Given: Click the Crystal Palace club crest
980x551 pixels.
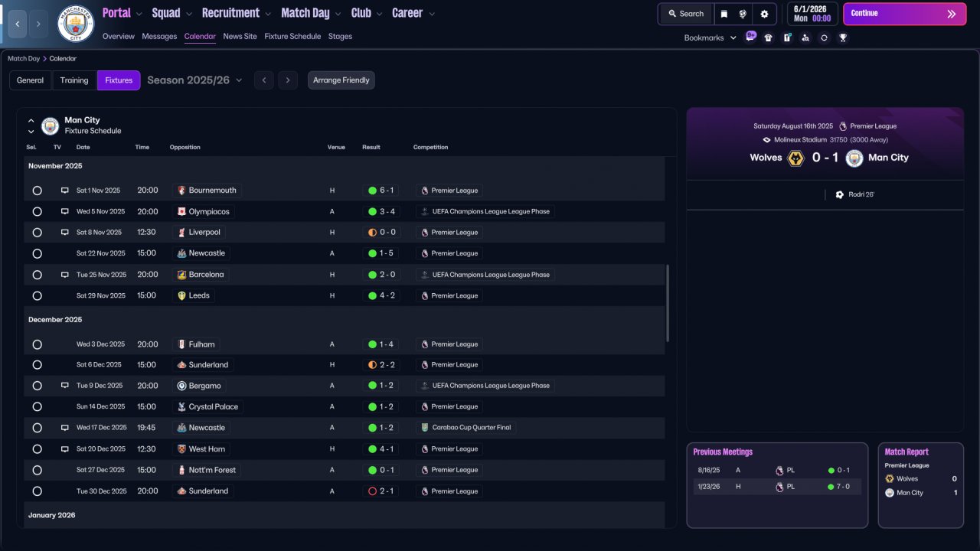Looking at the screenshot, I should [181, 407].
